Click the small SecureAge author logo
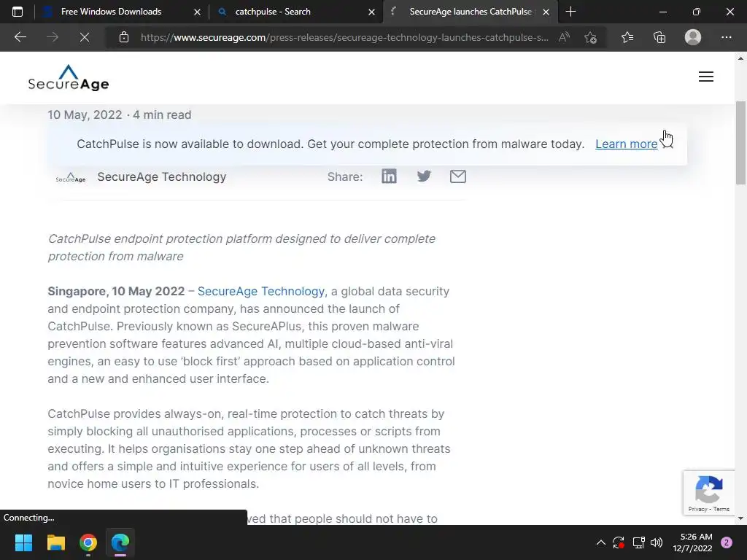The width and height of the screenshot is (747, 560). pyautogui.click(x=71, y=178)
